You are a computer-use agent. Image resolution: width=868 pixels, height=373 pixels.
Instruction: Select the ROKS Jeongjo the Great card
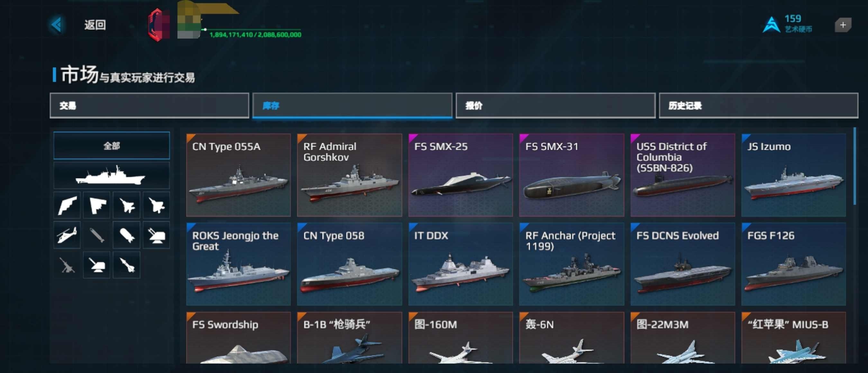tap(238, 264)
